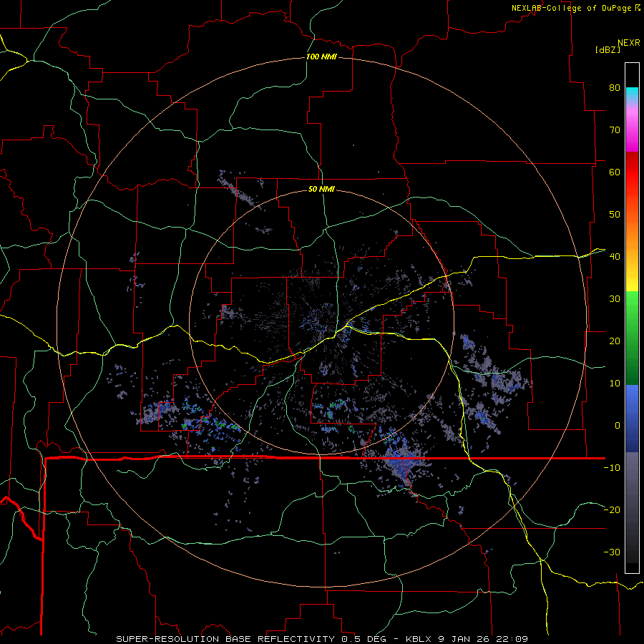Viewport: 644px width, 644px height.
Task: Click the 60 dBZ scale value
Action: pos(615,172)
